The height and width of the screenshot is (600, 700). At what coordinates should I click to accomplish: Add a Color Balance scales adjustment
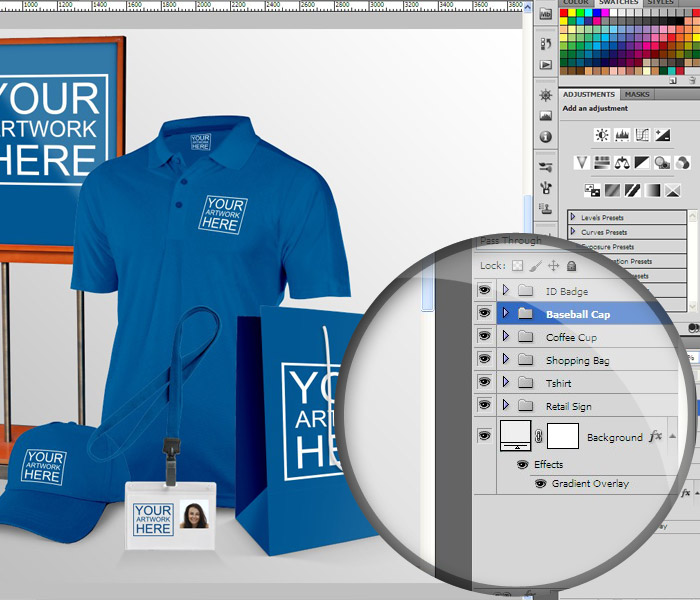coord(622,162)
